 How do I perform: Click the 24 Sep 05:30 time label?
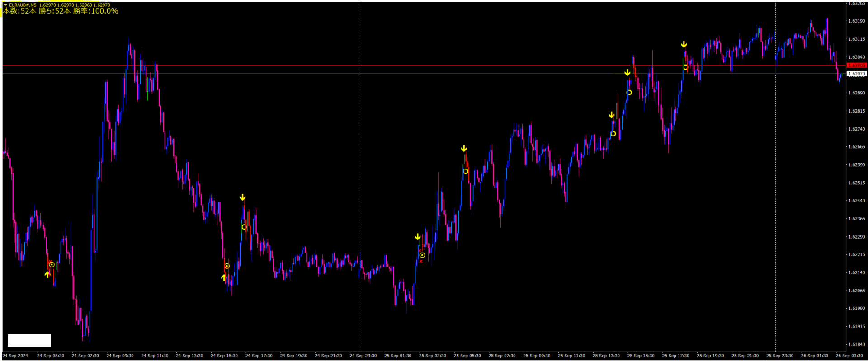pyautogui.click(x=51, y=356)
